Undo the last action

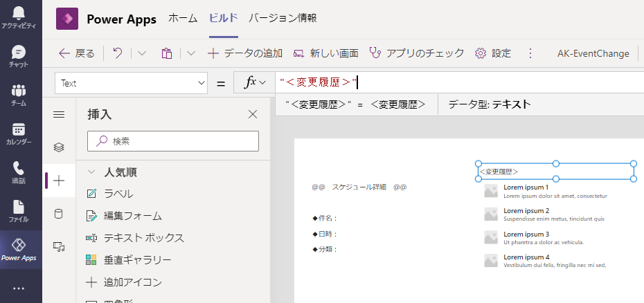tap(118, 53)
